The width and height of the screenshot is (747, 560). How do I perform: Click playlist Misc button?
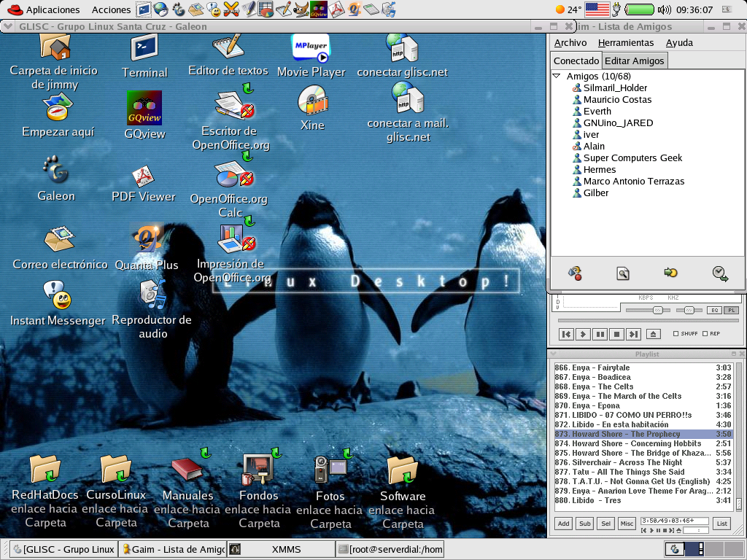(x=627, y=524)
